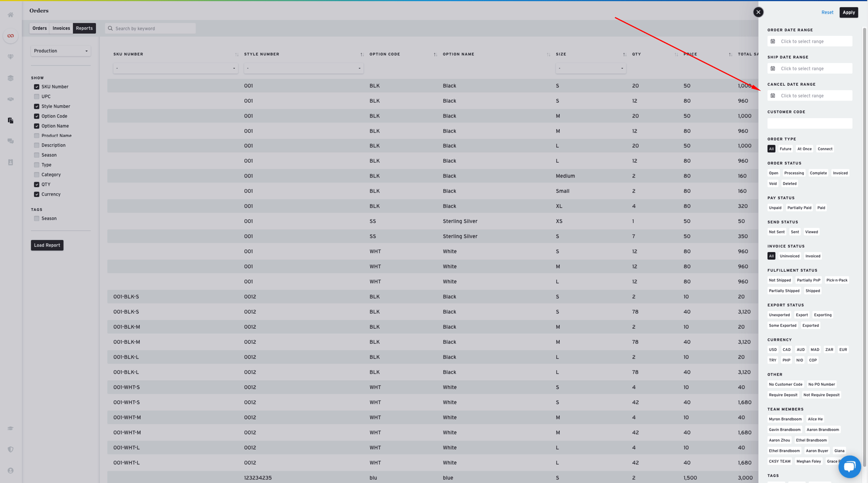
Task: Click the Load Report button
Action: [47, 245]
